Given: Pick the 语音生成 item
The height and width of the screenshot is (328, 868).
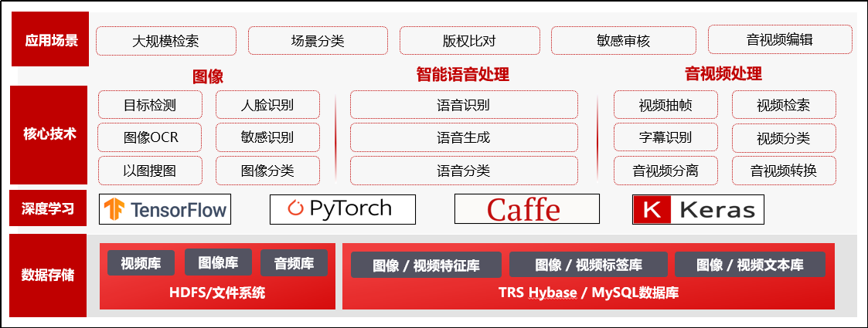Looking at the screenshot, I should (x=464, y=138).
